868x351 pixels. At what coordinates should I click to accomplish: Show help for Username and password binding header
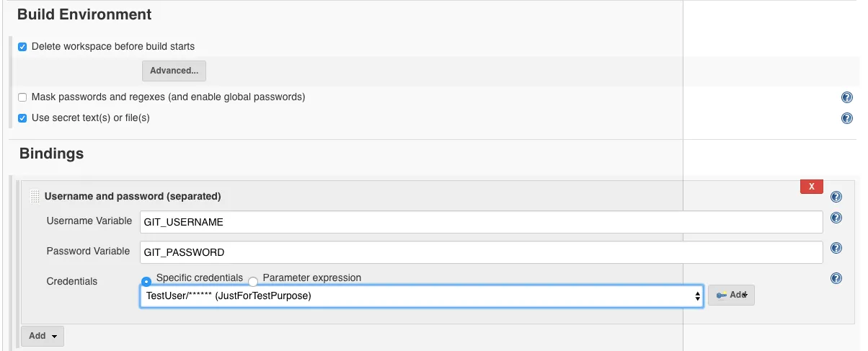(x=836, y=197)
